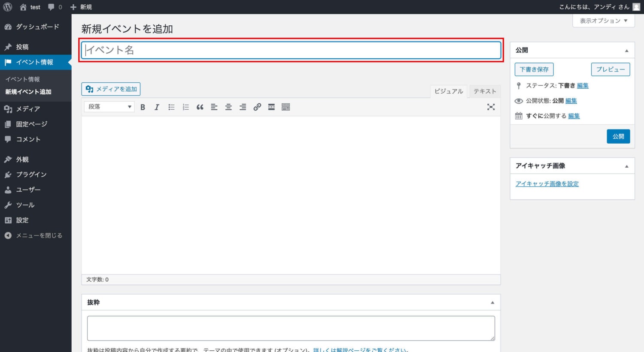The width and height of the screenshot is (644, 352).
Task: Insert a bulleted list
Action: pos(171,107)
